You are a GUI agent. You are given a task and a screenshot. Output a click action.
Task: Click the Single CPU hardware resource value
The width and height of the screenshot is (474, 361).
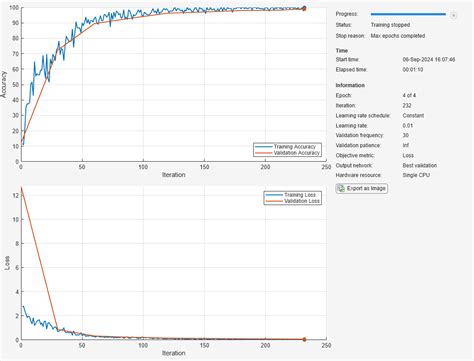[x=416, y=175]
